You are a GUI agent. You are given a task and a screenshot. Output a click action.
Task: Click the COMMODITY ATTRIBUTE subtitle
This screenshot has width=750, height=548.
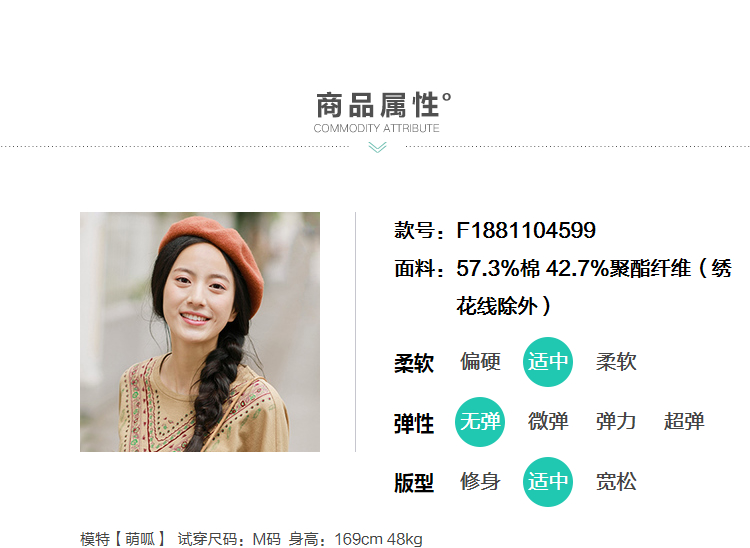pos(376,128)
